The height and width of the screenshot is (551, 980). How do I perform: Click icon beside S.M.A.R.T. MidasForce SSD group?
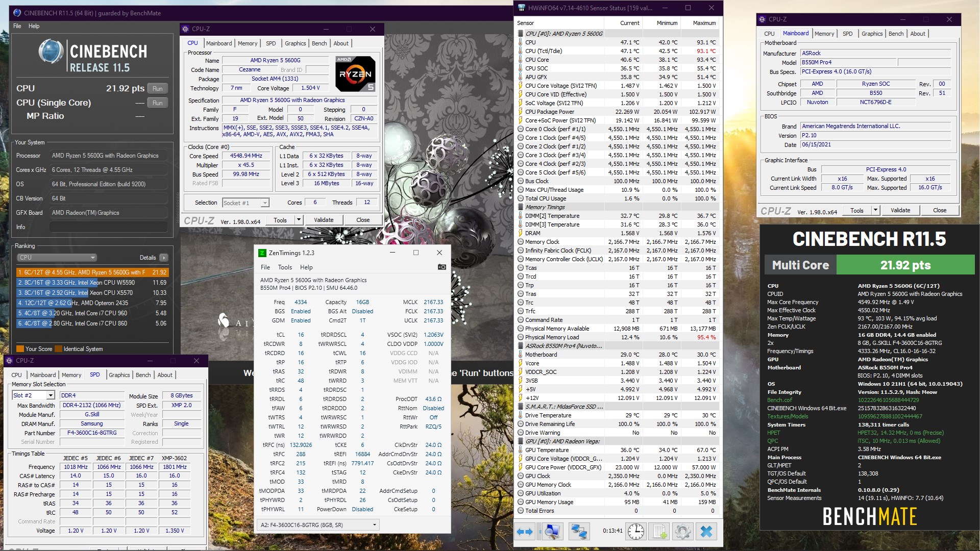[x=521, y=407]
